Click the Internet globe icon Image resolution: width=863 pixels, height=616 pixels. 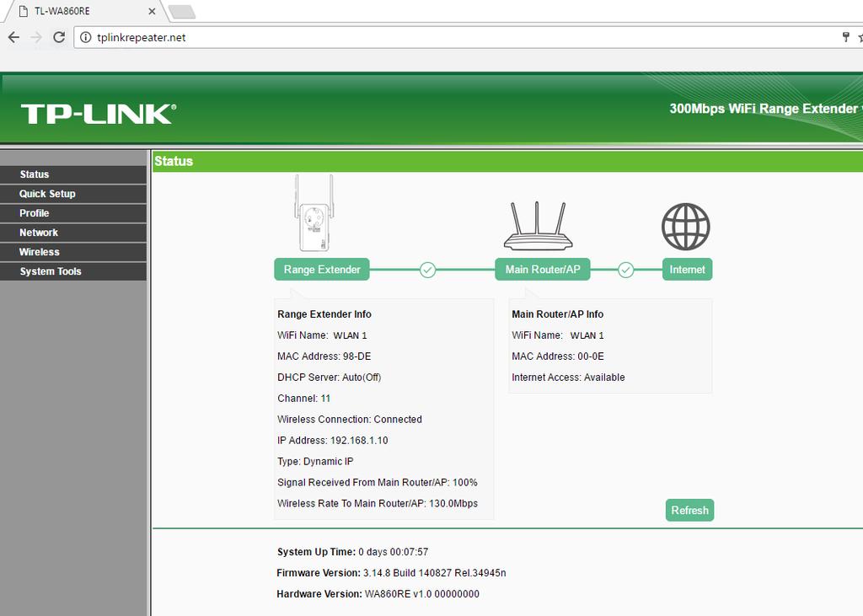[686, 227]
